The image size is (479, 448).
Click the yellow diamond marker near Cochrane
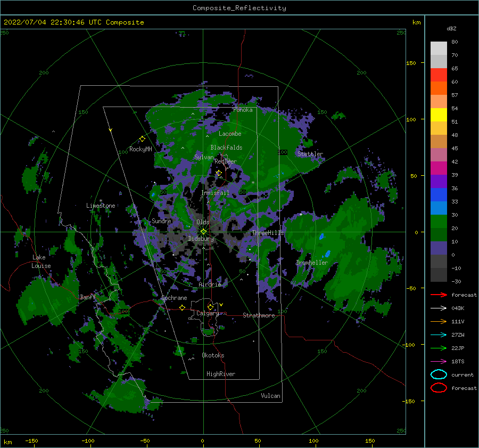click(182, 307)
